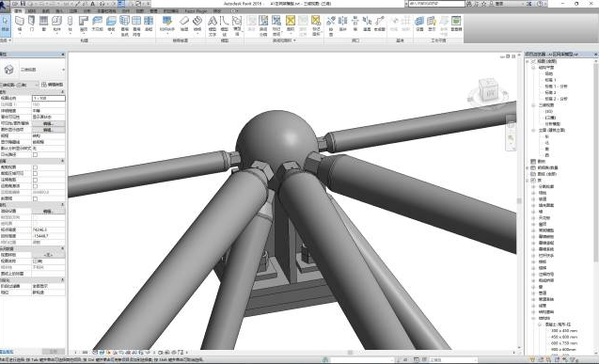This screenshot has width=599, height=364.
Task: Open the Fuzor Plugin ribbon tab
Action: [x=196, y=11]
